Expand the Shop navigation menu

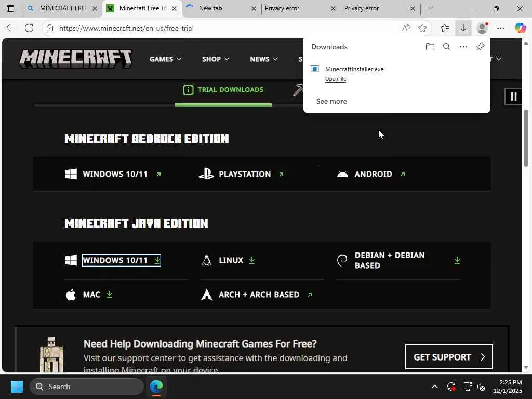[216, 59]
